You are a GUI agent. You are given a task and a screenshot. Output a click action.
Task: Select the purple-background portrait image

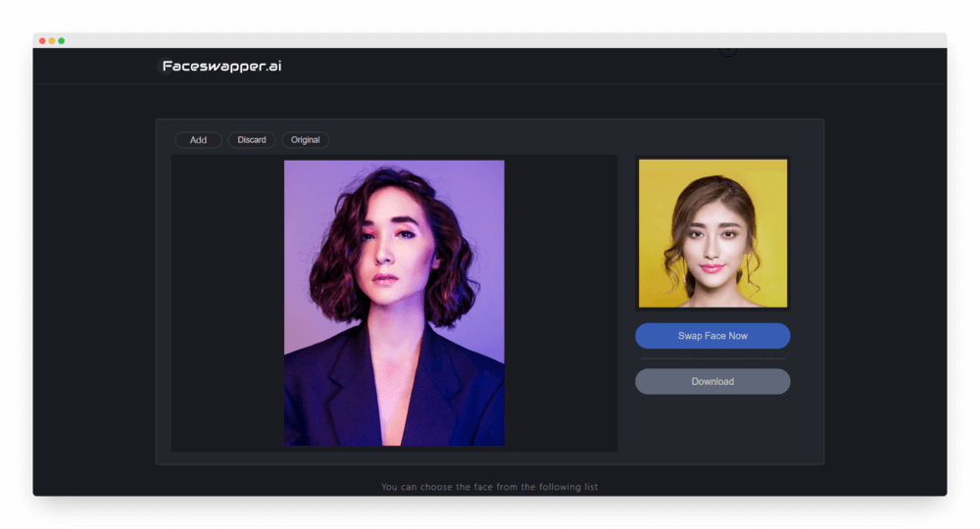click(394, 303)
